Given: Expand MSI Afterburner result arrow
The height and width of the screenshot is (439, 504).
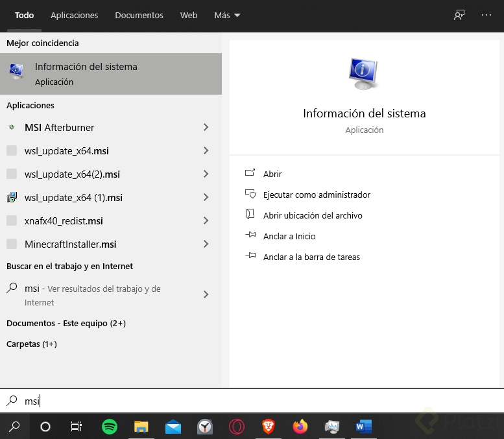Looking at the screenshot, I should [206, 127].
